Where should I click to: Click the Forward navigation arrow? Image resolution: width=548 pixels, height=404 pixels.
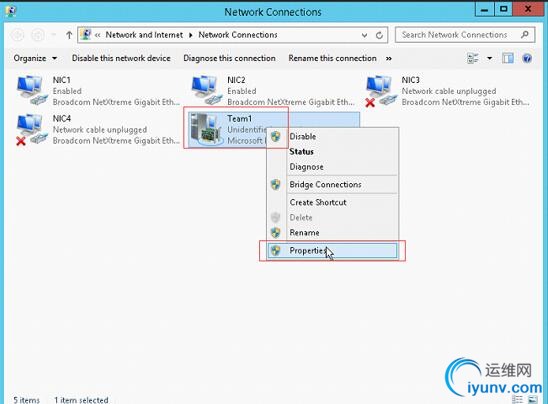pos(38,35)
